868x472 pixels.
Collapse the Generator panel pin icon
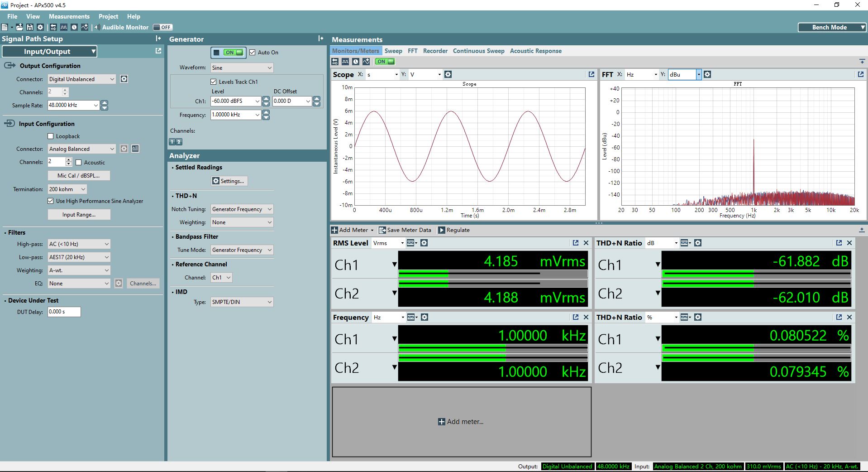pos(320,39)
